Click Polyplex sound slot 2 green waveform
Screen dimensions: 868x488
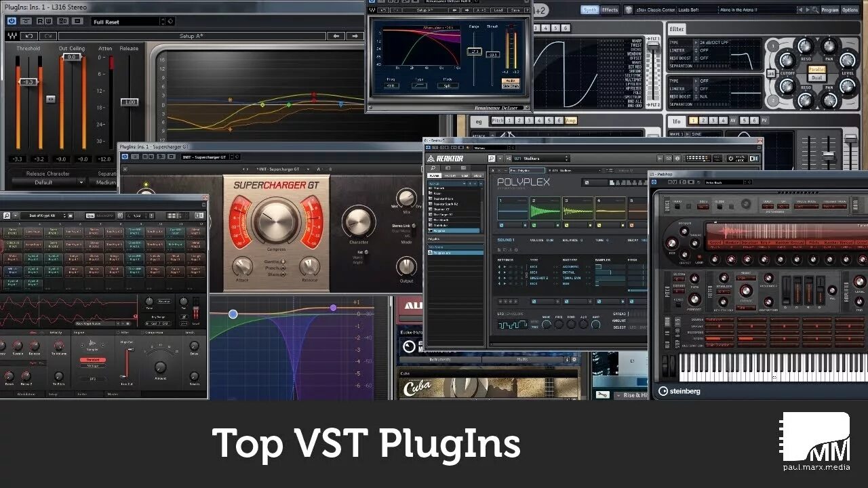545,208
